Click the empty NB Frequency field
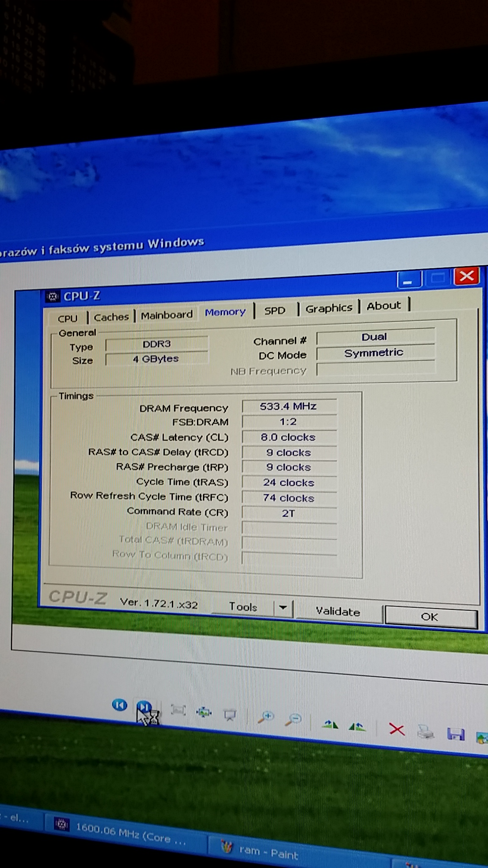Viewport: 488px width, 868px height. tap(375, 368)
